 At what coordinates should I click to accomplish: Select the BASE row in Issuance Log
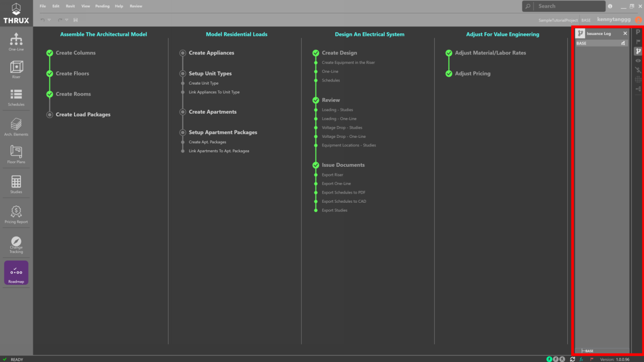602,43
